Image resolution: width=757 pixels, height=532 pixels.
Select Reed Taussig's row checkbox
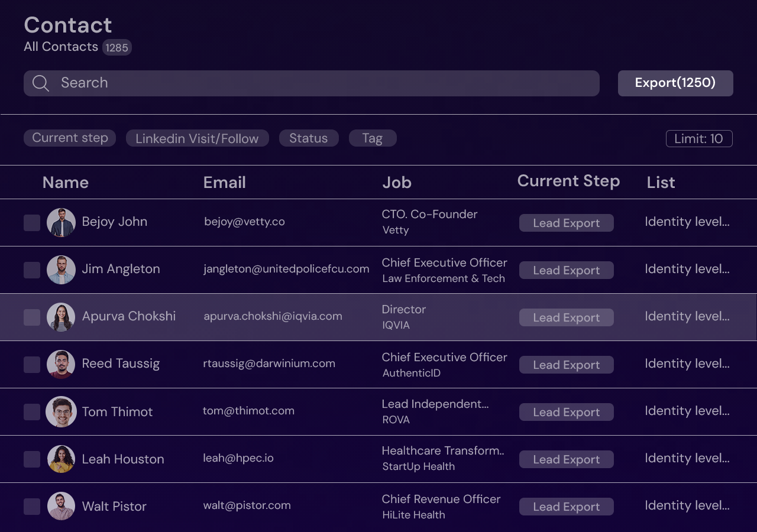pos(32,365)
